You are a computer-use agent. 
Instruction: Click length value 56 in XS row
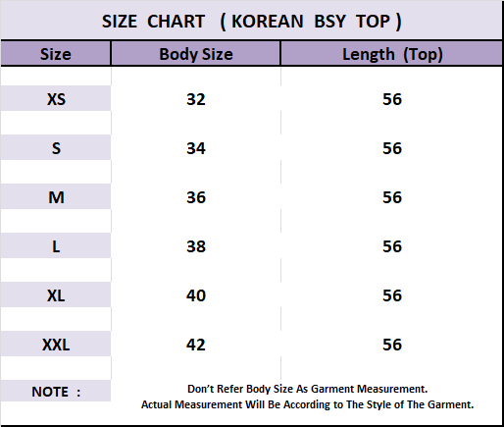(392, 99)
